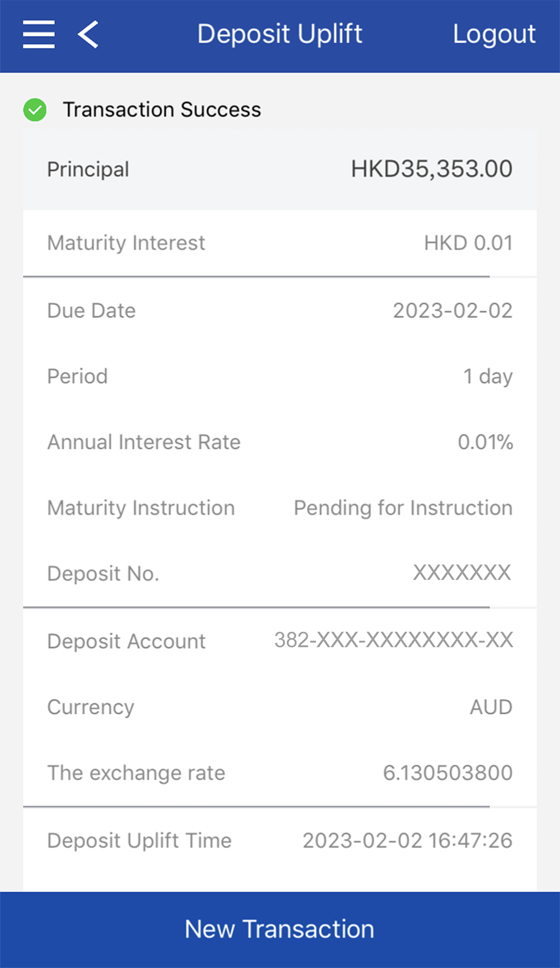Screen dimensions: 560x968
Task: Tap the Maturity Instruction label
Action: (141, 508)
